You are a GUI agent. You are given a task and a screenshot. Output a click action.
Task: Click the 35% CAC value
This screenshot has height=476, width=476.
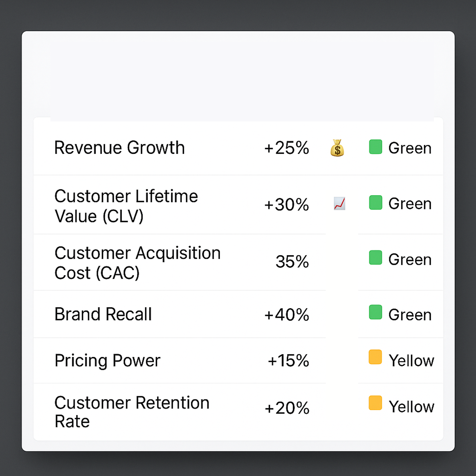coord(292,261)
